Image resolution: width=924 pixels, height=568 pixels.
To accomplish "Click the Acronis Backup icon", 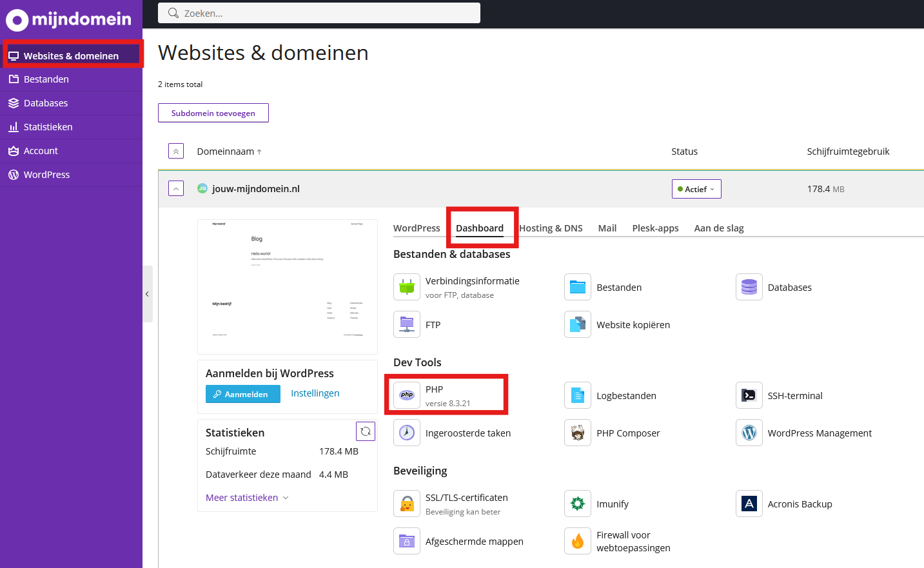I will pos(749,504).
